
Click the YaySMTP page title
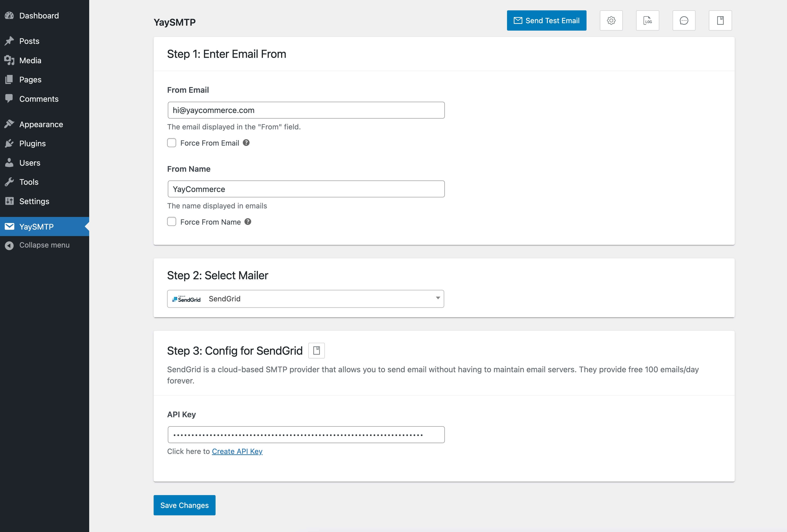(175, 22)
